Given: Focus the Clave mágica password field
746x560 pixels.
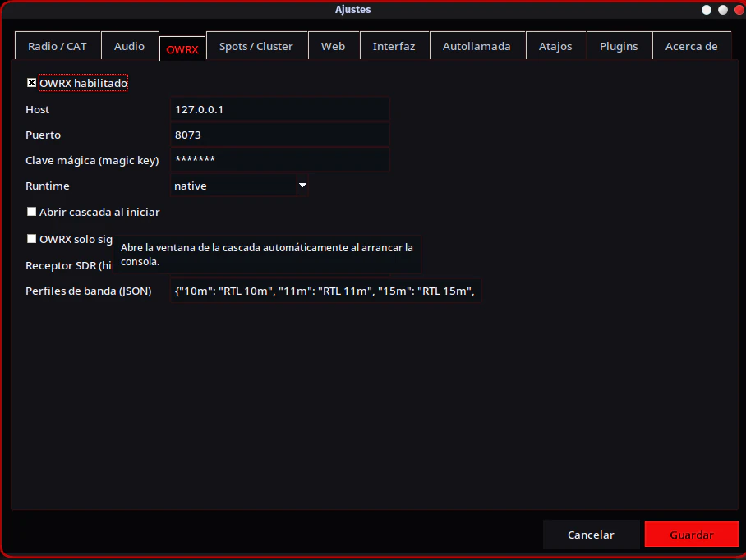Looking at the screenshot, I should coord(279,160).
